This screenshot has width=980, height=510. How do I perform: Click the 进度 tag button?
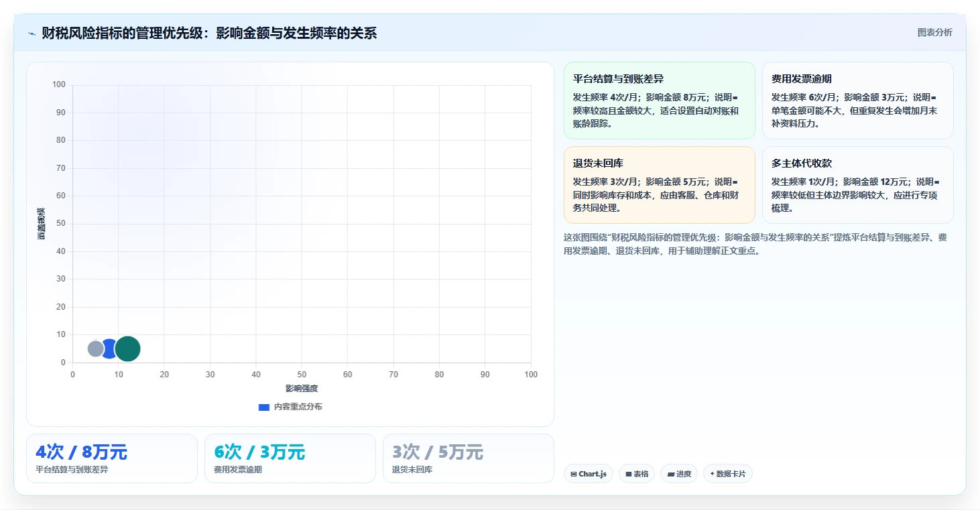point(679,474)
